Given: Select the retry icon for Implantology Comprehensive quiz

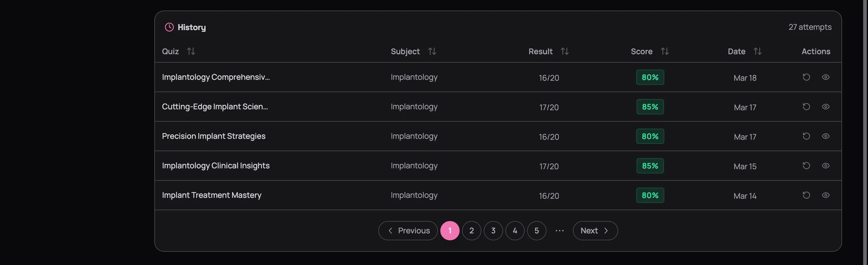Looking at the screenshot, I should click(806, 77).
